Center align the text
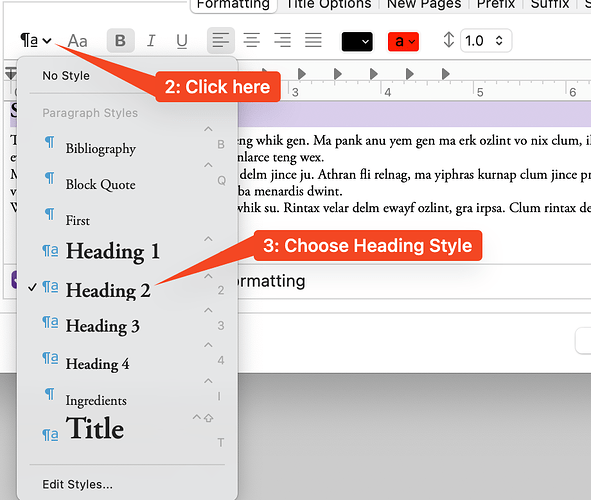The width and height of the screenshot is (591, 500). [x=251, y=40]
